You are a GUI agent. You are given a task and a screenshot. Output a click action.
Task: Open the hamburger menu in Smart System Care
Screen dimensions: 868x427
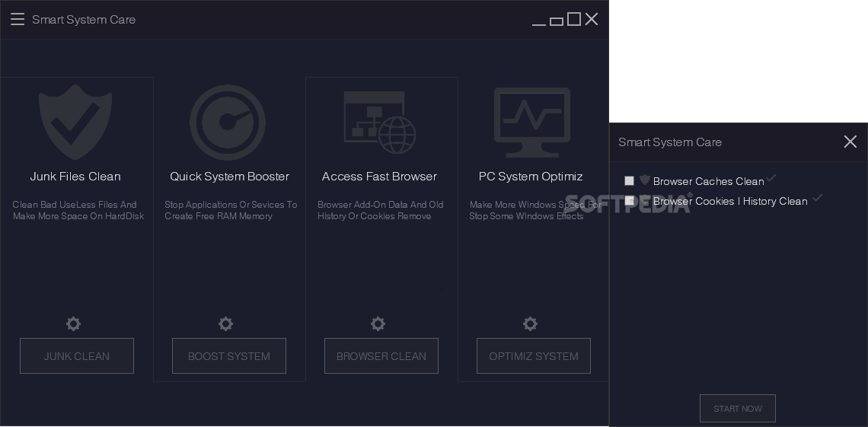(x=18, y=19)
